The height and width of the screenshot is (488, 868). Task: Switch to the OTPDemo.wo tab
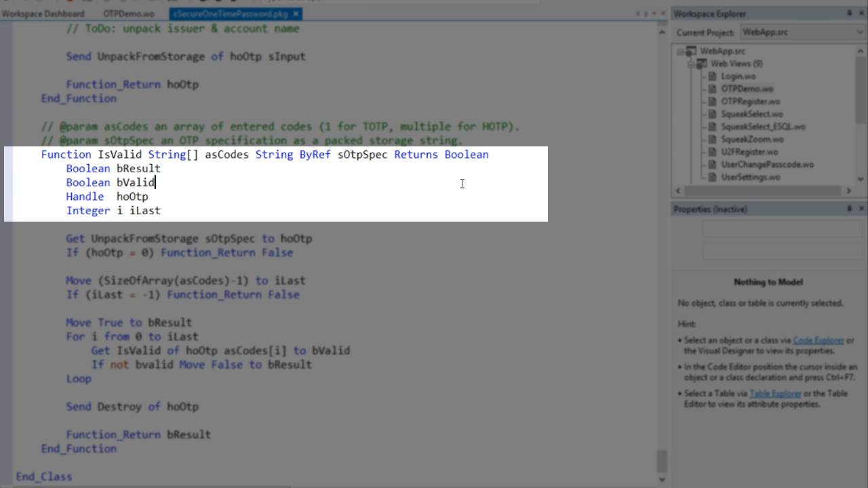pos(129,14)
